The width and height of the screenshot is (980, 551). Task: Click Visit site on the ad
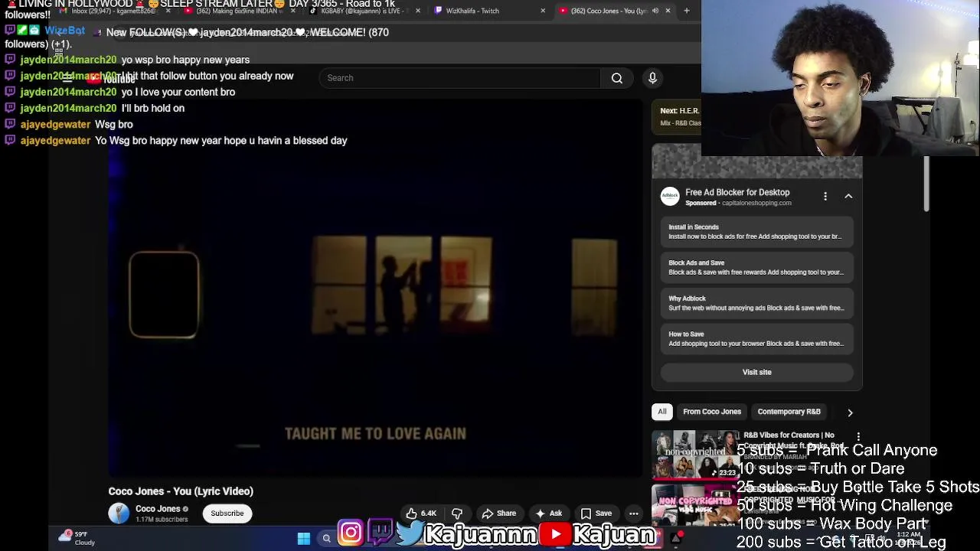tap(756, 372)
